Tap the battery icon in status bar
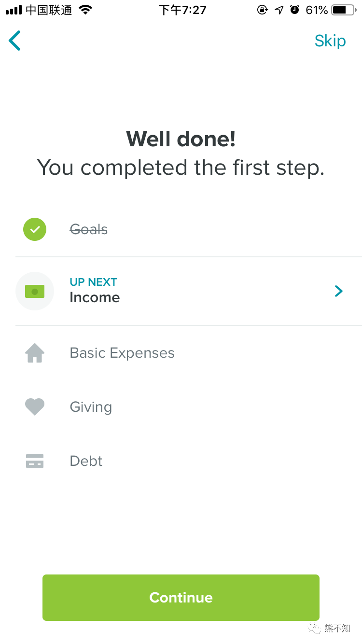 click(x=343, y=10)
